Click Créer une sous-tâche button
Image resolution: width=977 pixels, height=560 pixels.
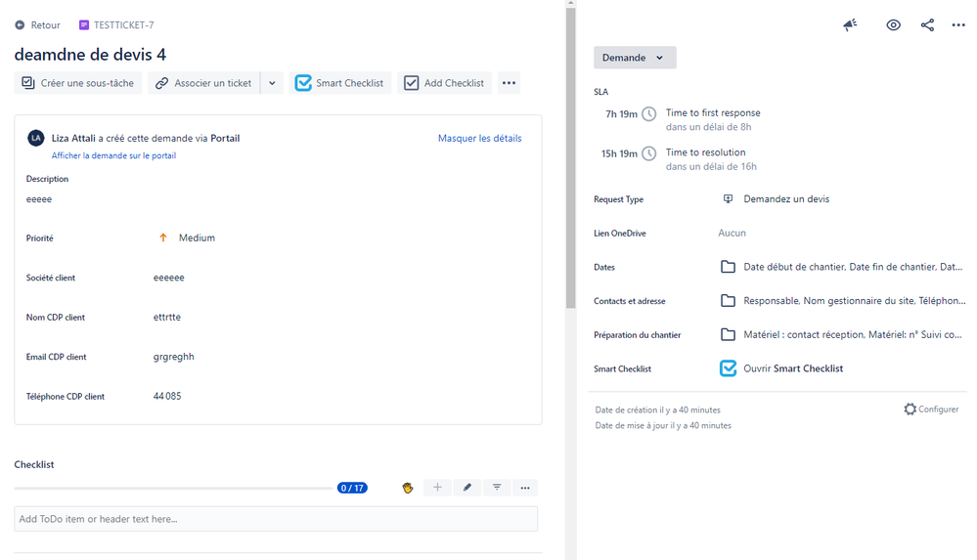pyautogui.click(x=78, y=83)
